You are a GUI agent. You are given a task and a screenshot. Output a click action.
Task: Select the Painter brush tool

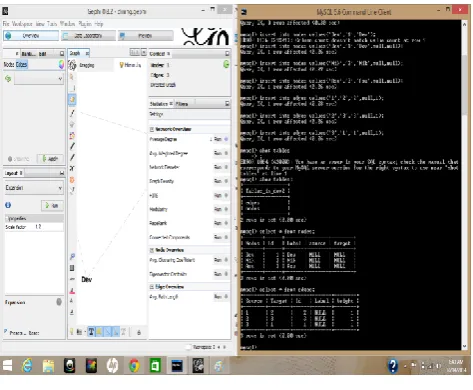[72, 113]
